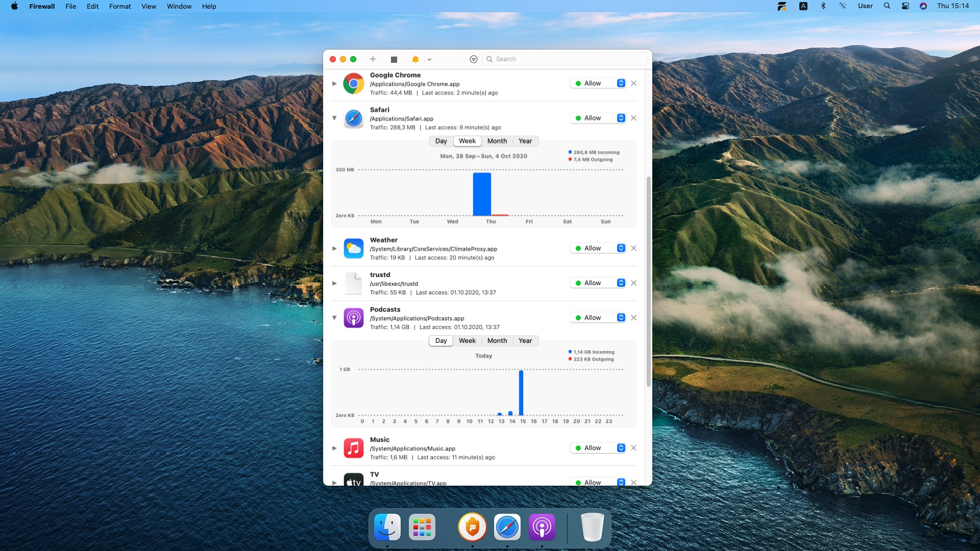Click the filter icon beside search
Screen dimensions: 980x551
474,59
